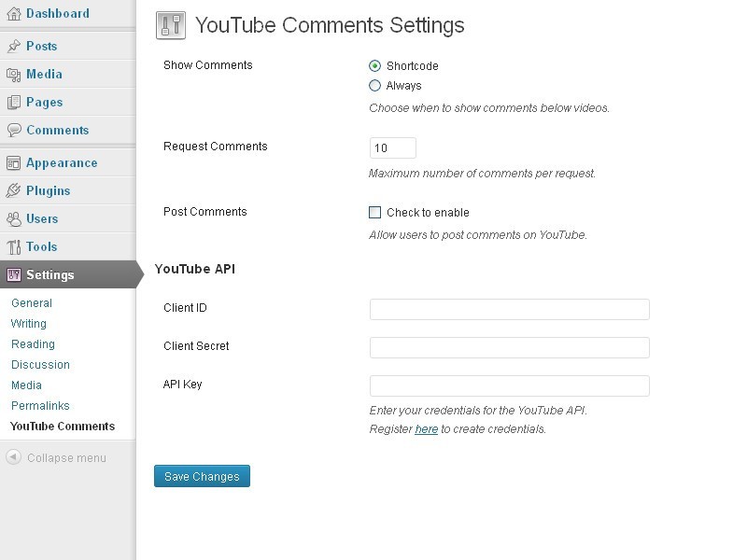Focus the Client ID input field
This screenshot has width=747, height=560.
[509, 310]
